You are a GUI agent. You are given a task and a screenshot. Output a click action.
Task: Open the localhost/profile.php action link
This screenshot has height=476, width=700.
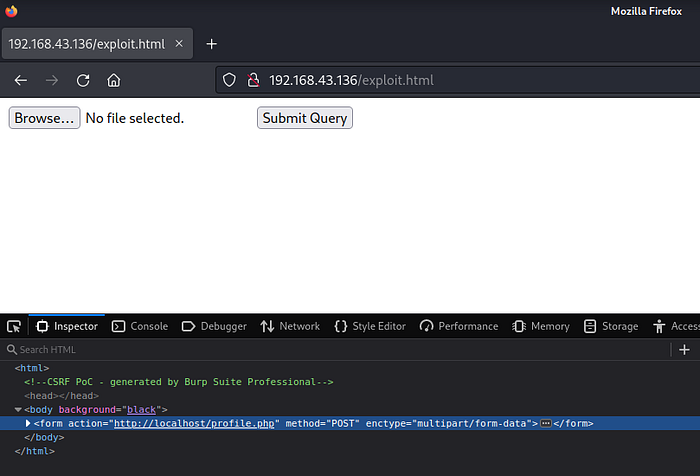[195, 424]
